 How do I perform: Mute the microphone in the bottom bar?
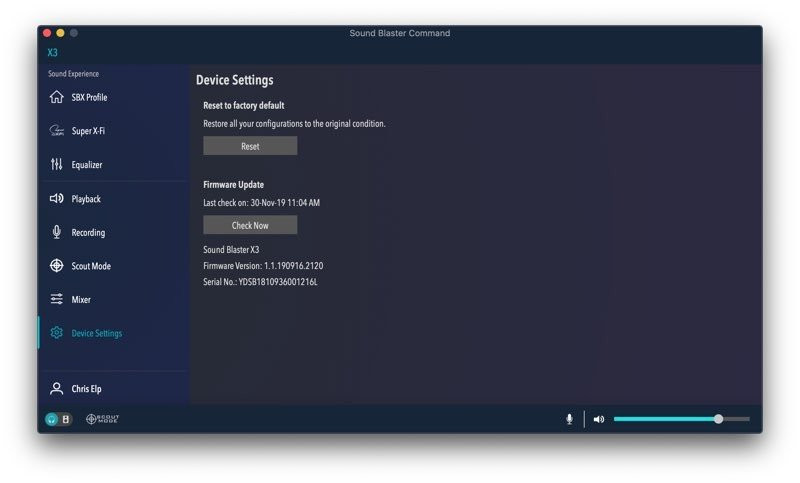pyautogui.click(x=569, y=419)
